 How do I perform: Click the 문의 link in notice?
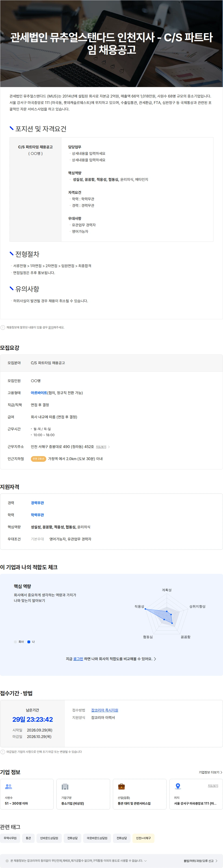[51, 327]
